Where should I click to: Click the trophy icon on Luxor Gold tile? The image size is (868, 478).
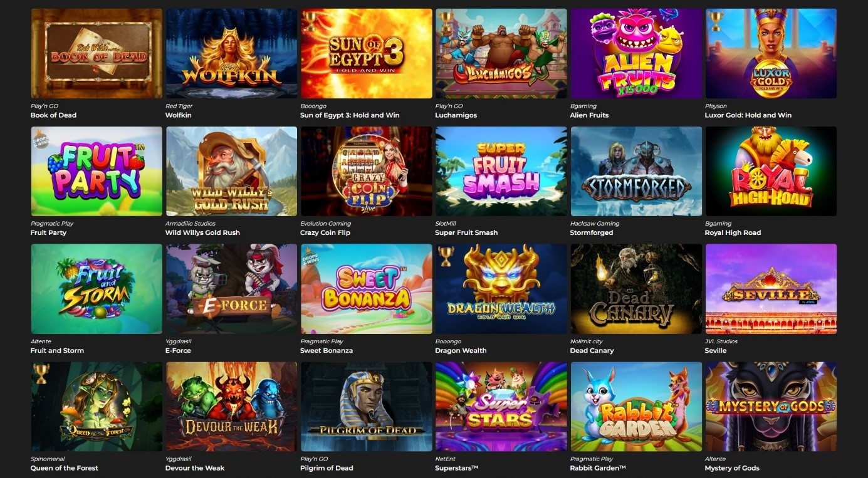point(716,21)
